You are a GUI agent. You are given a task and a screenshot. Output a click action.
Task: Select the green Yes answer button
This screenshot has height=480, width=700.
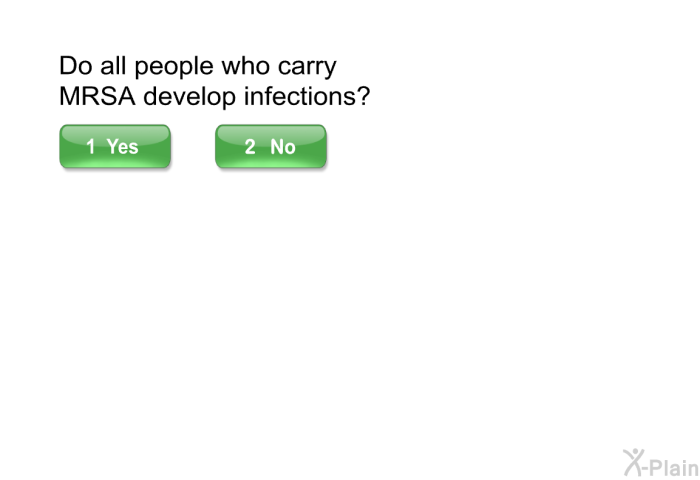pos(115,146)
